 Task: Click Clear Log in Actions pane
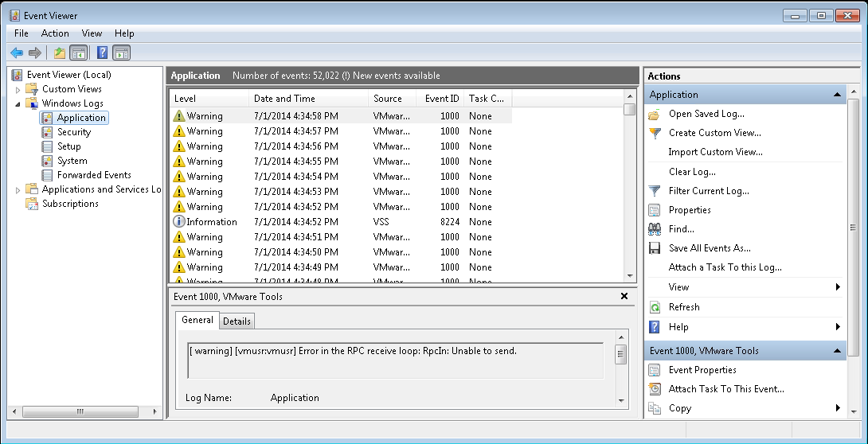(692, 172)
